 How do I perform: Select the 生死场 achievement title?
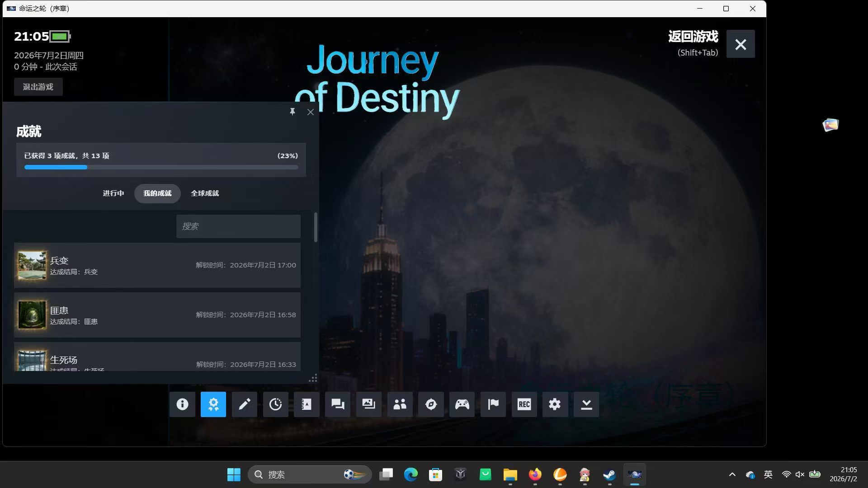[x=64, y=360]
